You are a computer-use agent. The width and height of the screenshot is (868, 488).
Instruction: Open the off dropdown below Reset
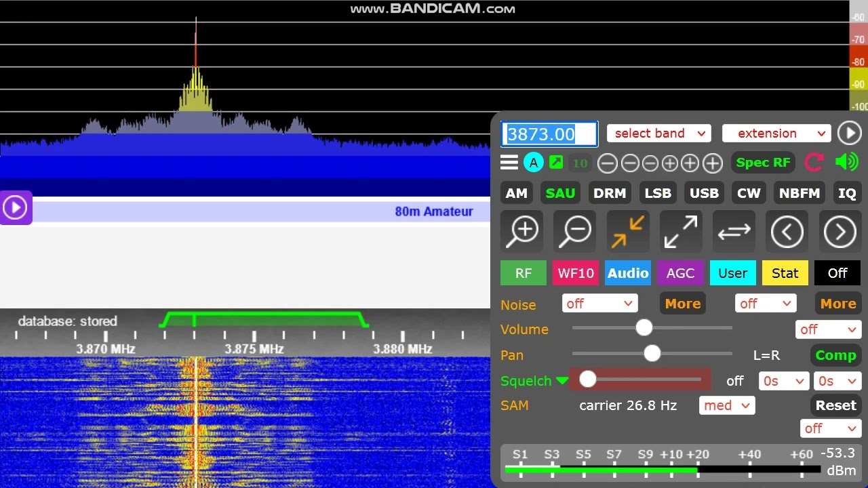click(831, 428)
